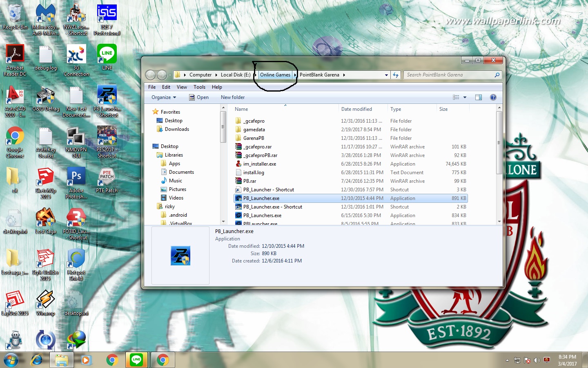Select the O&O Defrag desktop icon
588x368 pixels.
pos(45,99)
